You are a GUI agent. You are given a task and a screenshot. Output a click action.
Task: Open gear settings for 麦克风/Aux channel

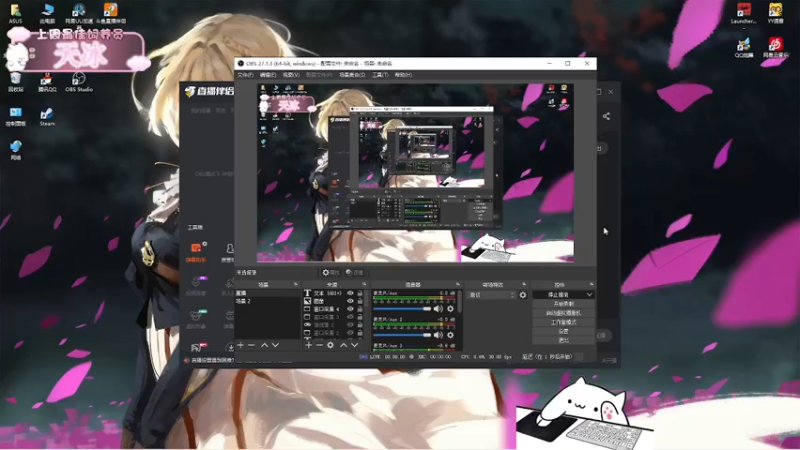click(x=451, y=309)
